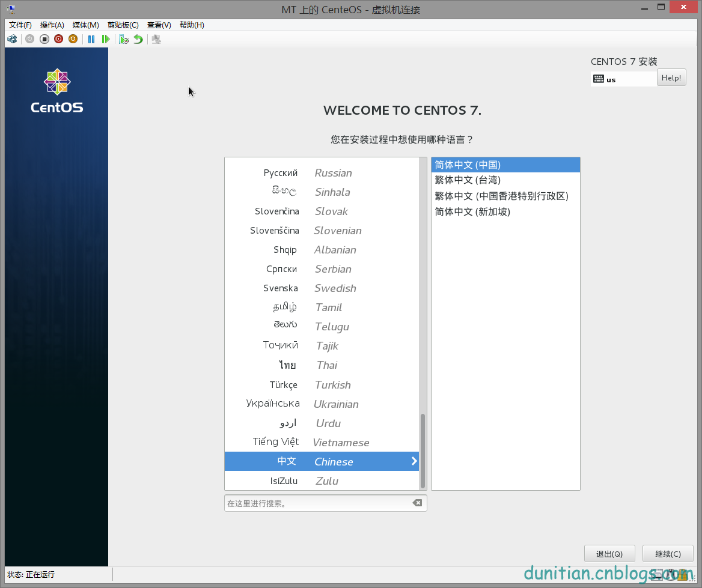Maximize the virtual machine connection window
702x588 pixels.
point(661,7)
